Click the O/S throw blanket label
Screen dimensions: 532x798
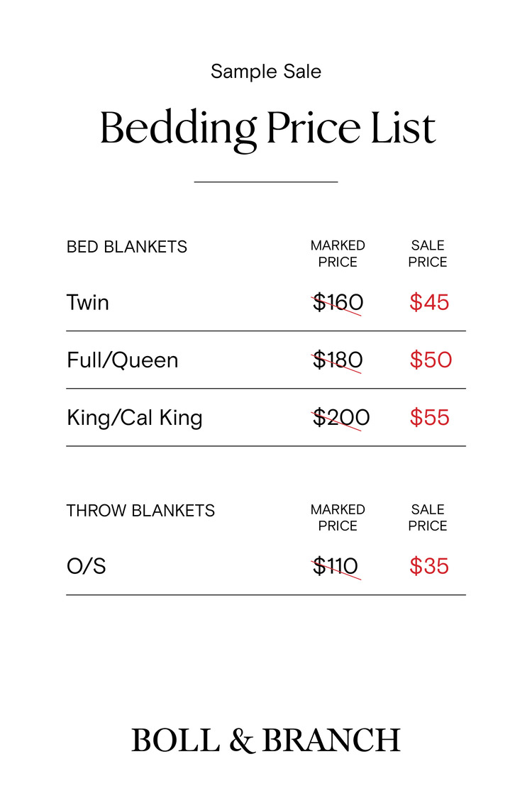point(86,567)
